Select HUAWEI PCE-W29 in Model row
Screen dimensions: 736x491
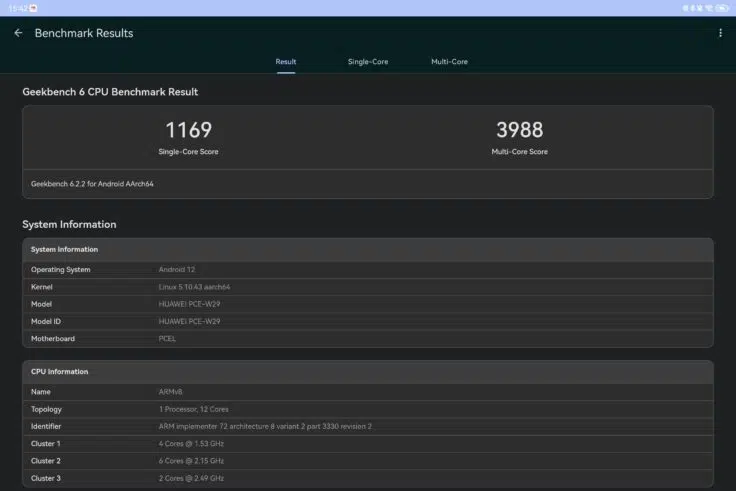pyautogui.click(x=189, y=304)
